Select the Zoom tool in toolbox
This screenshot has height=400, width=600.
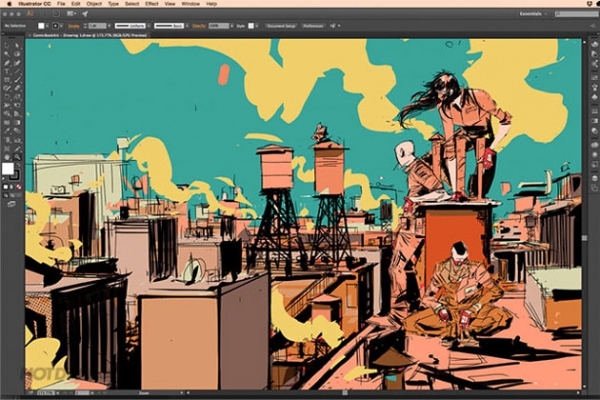(x=17, y=157)
